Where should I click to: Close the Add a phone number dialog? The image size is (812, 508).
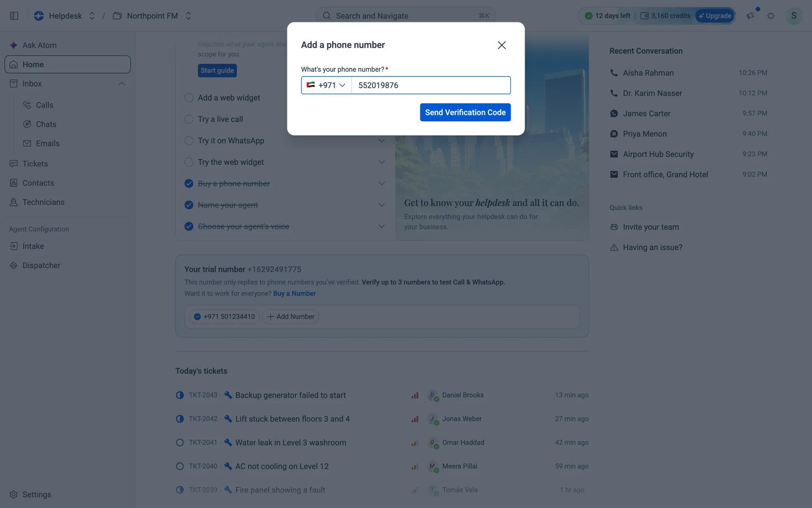[x=502, y=45]
